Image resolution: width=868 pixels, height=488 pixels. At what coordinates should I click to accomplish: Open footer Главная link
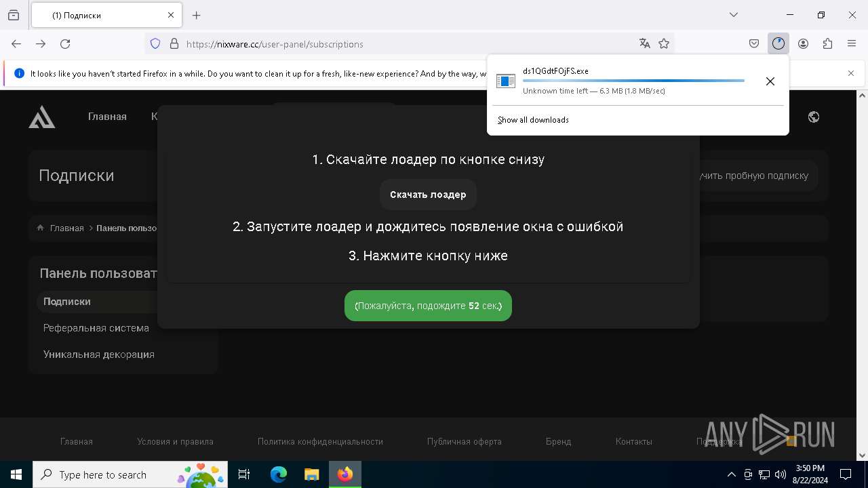click(77, 442)
